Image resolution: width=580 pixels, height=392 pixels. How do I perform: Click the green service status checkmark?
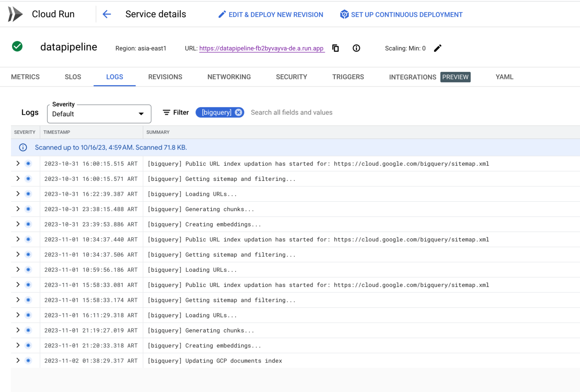(x=17, y=46)
